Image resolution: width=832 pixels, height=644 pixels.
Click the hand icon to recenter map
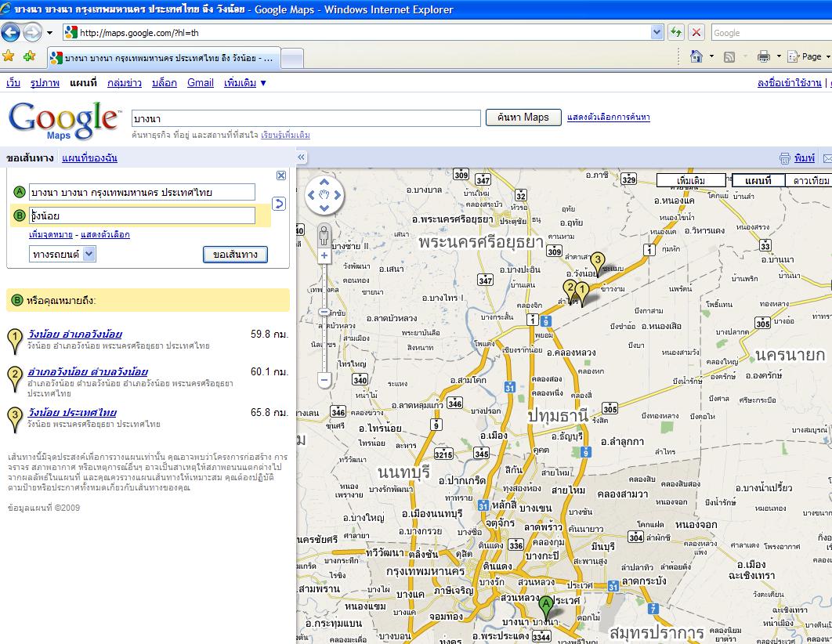click(324, 195)
